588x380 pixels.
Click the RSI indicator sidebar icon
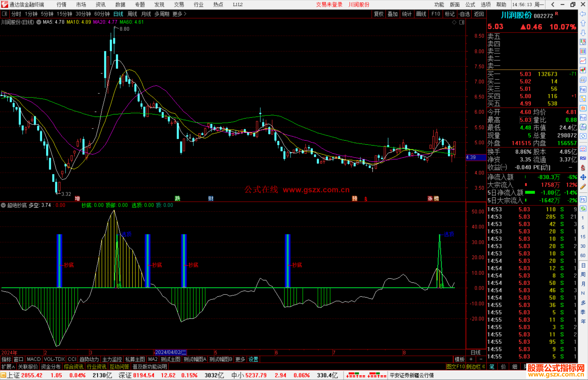tap(583, 158)
